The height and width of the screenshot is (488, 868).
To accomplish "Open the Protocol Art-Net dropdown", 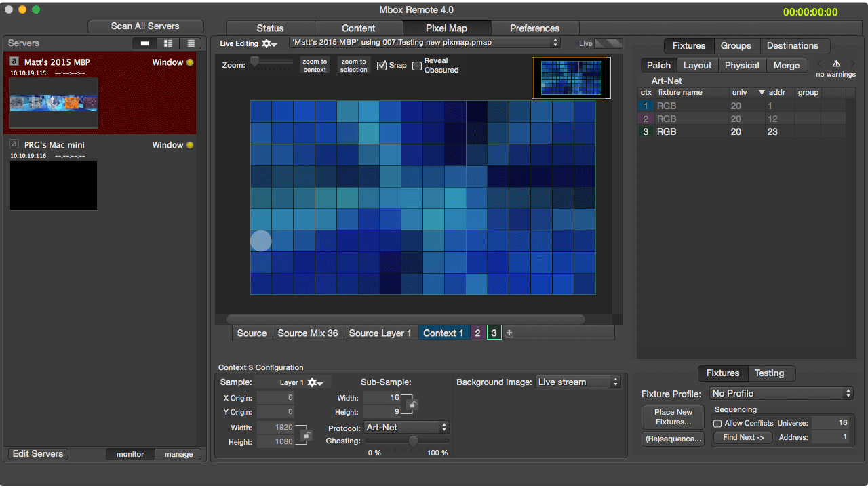I will tap(406, 428).
